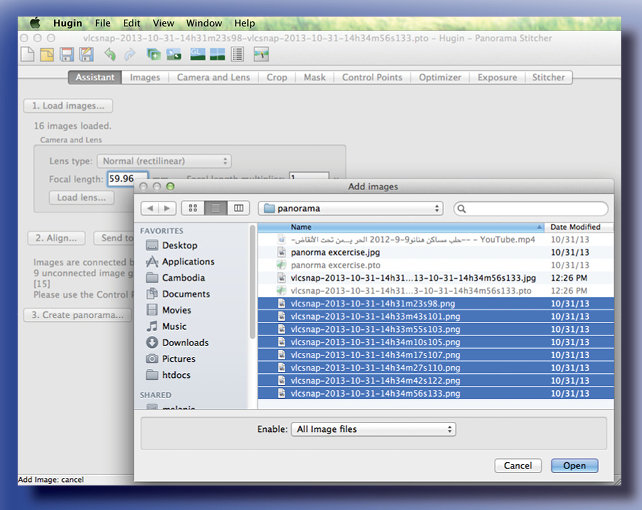Expand the Lens type dropdown
The width and height of the screenshot is (642, 510).
(164, 161)
